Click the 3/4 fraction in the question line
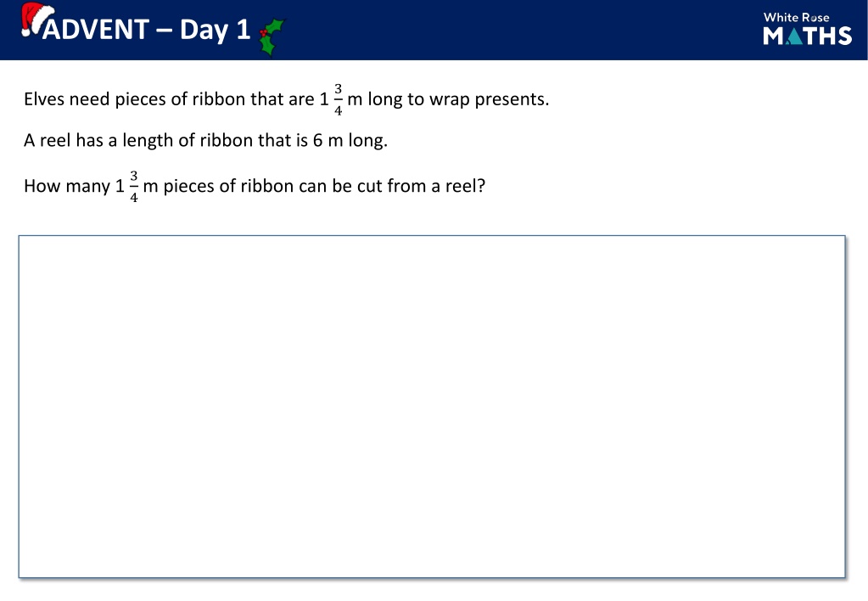This screenshot has width=868, height=601. tap(134, 187)
